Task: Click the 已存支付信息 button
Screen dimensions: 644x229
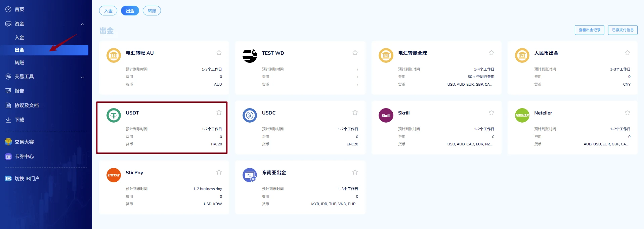Action: (x=623, y=30)
